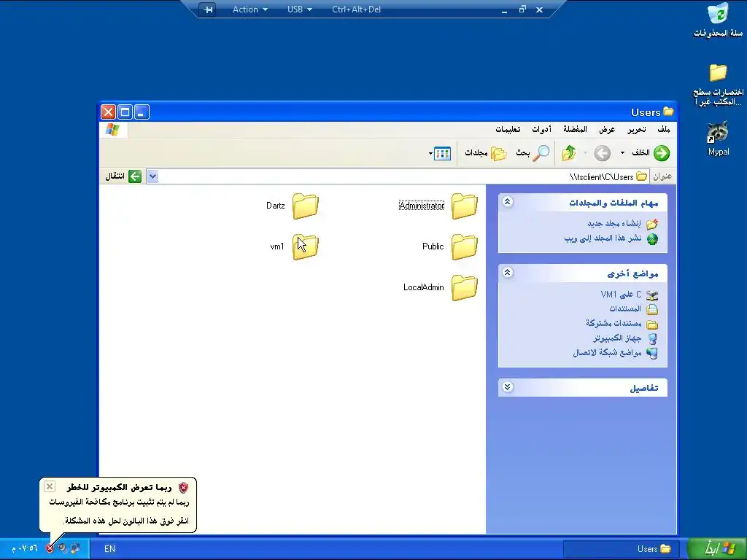
Task: Collapse the Other Places panel
Action: 508,273
